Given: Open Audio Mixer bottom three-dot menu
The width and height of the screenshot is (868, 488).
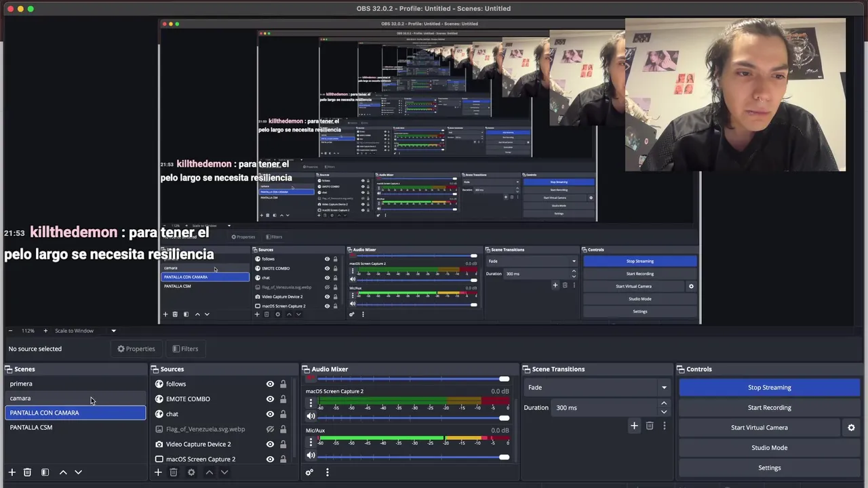Looking at the screenshot, I should (327, 472).
